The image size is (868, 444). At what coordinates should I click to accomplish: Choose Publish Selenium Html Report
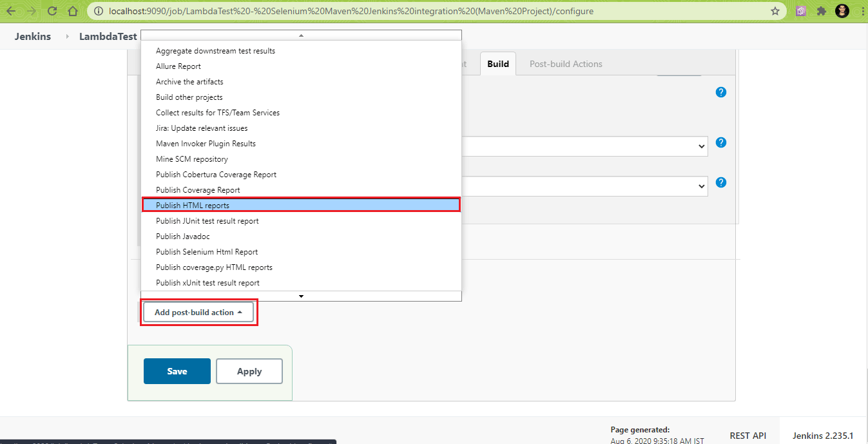tap(301, 252)
